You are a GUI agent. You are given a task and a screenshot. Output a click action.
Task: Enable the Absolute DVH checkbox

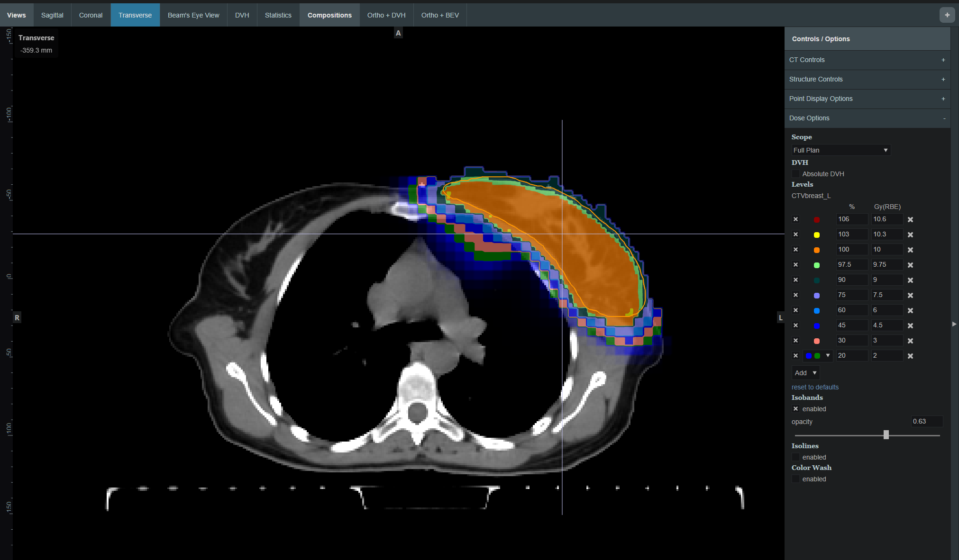pyautogui.click(x=796, y=174)
